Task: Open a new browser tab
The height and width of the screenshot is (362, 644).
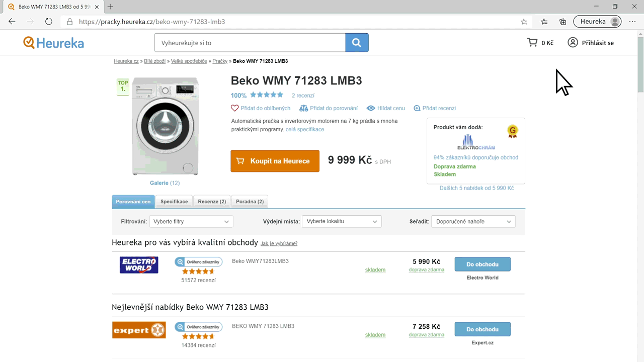Action: coord(110,7)
